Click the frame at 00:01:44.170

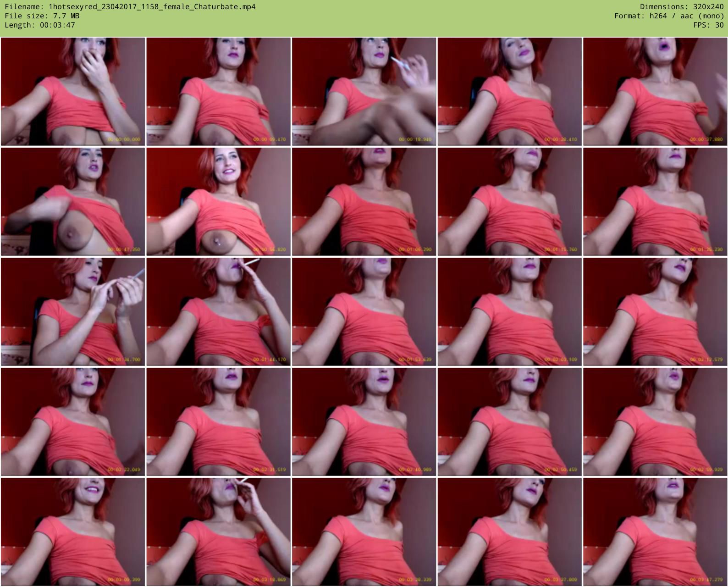218,312
